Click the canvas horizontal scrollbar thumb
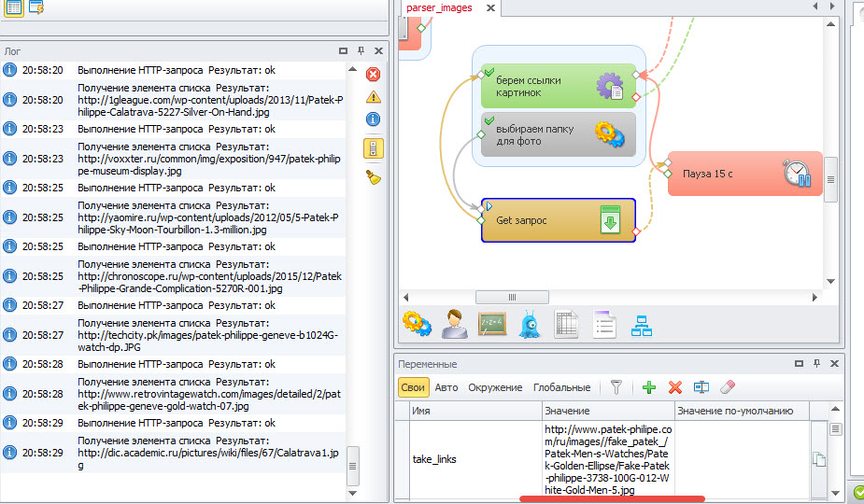 click(512, 298)
